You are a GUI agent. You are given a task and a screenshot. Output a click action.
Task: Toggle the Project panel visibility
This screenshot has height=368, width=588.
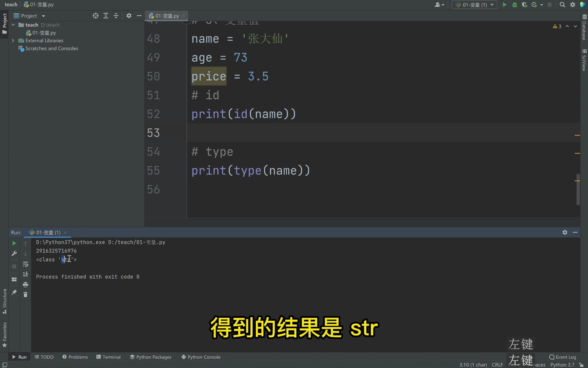point(139,16)
